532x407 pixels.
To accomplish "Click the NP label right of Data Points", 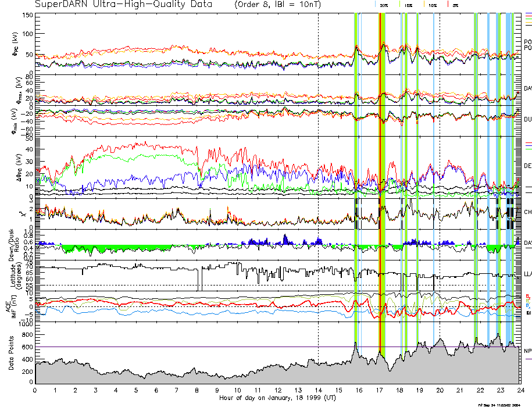I will pyautogui.click(x=527, y=351).
